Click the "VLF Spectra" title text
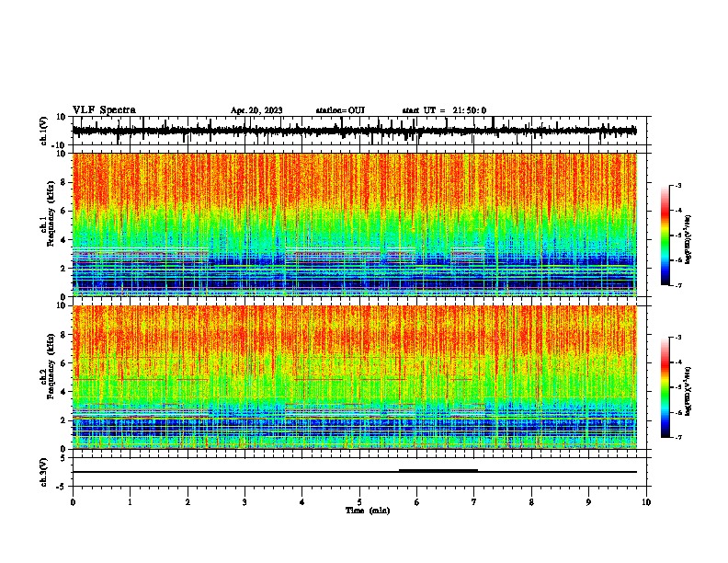 pyautogui.click(x=104, y=110)
